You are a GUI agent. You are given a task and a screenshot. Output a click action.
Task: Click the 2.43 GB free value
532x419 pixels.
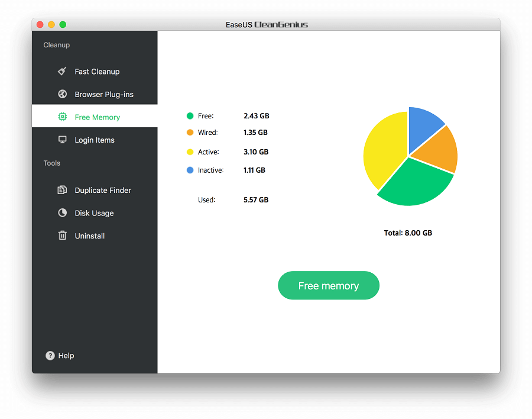click(257, 116)
